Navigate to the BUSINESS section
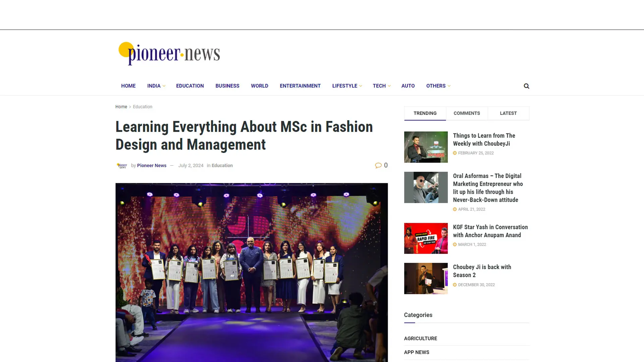 [227, 86]
